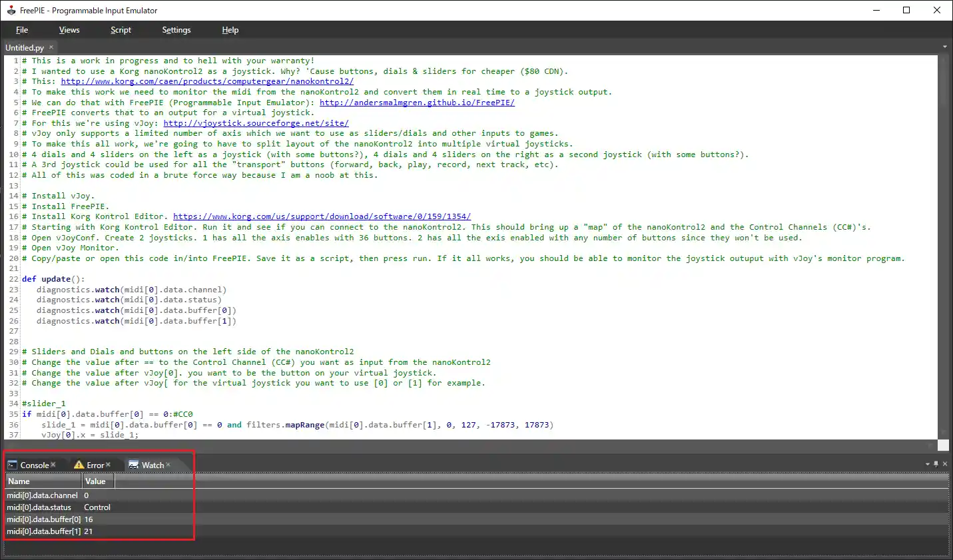Click the Control status value
The height and width of the screenshot is (560, 953).
coord(97,507)
